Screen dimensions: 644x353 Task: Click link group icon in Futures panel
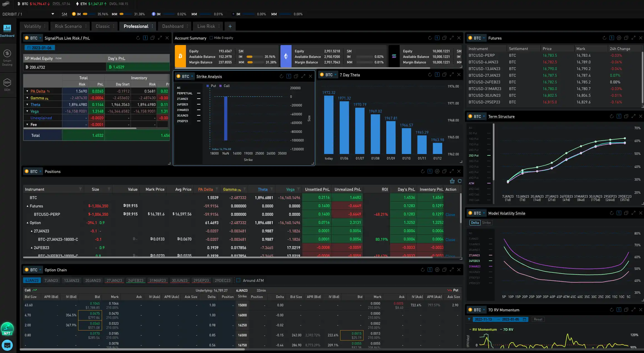(x=612, y=38)
